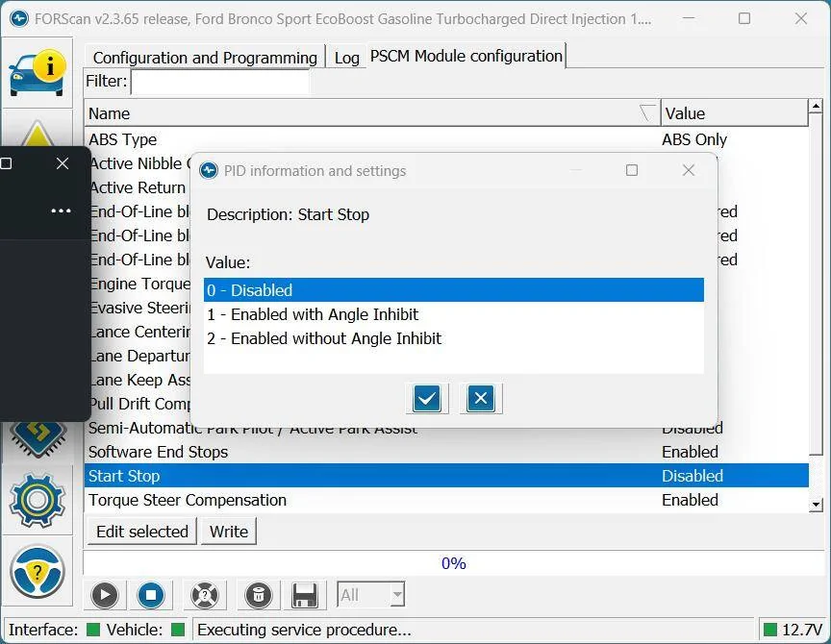The height and width of the screenshot is (644, 831).
Task: Click the Edit selected button
Action: (x=142, y=532)
